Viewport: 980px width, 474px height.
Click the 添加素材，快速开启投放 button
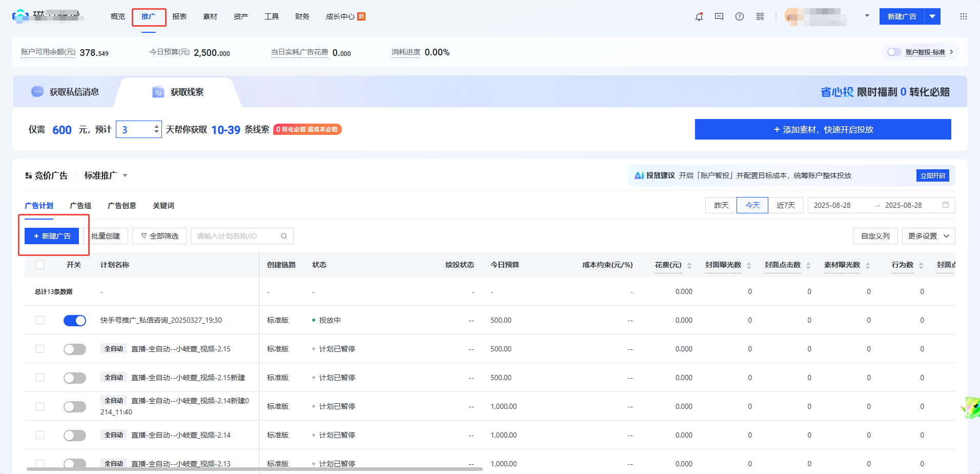coord(823,129)
